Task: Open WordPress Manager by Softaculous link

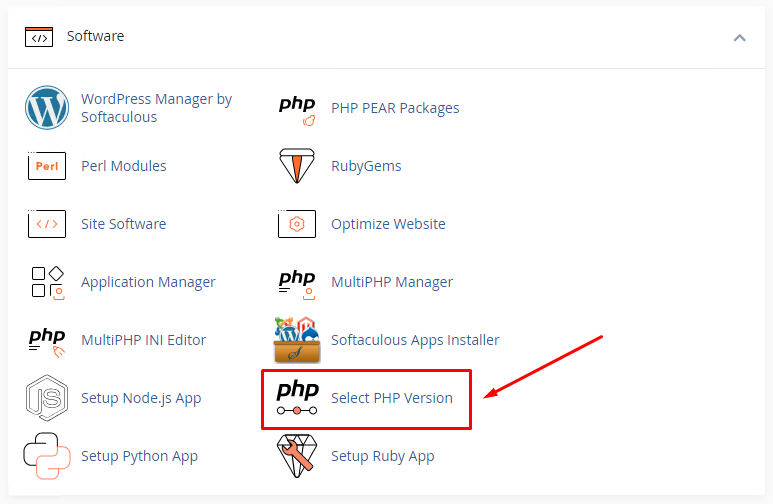Action: pyautogui.click(x=156, y=108)
